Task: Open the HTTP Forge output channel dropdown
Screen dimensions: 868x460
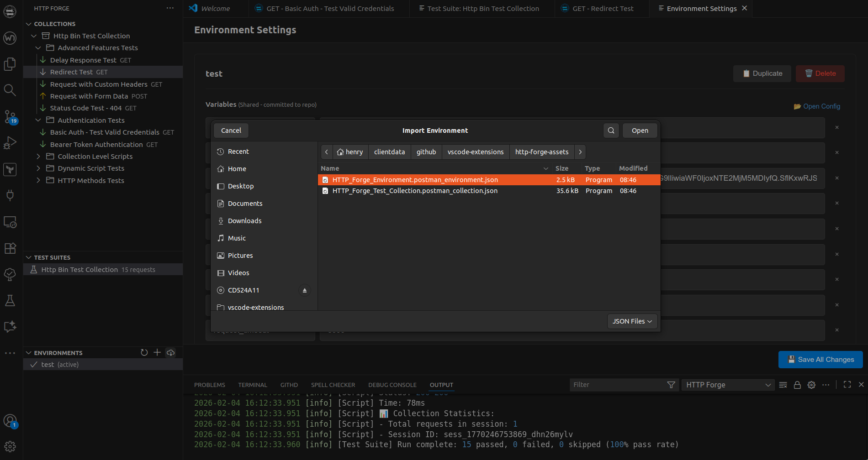Action: 727,385
